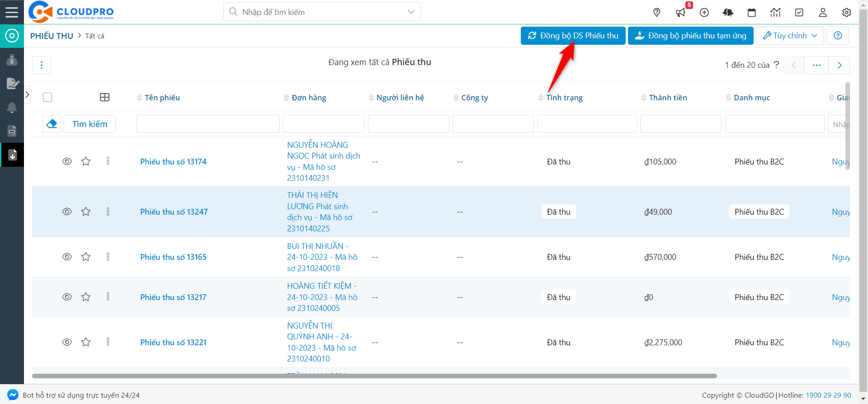Open the contract signing sidebar icon
868x404 pixels.
(12, 84)
